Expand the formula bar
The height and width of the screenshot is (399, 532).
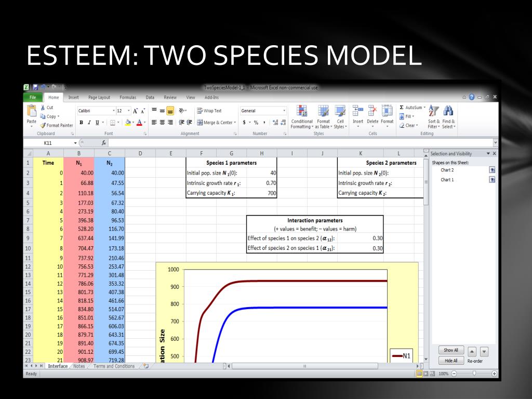point(495,143)
